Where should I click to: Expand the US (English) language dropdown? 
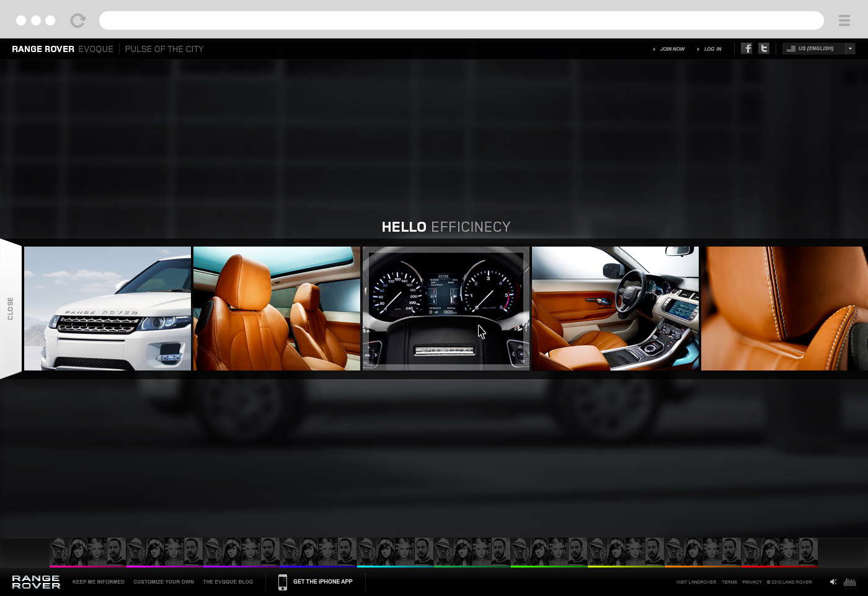(x=819, y=48)
